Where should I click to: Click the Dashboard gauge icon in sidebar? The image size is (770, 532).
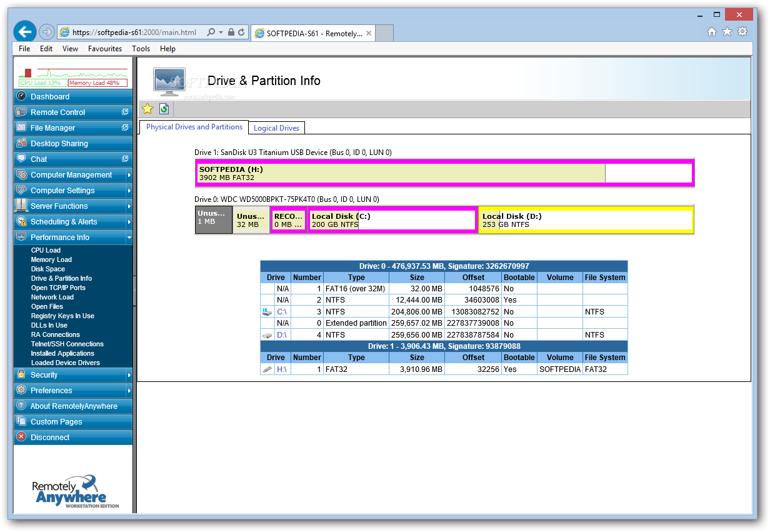click(21, 96)
